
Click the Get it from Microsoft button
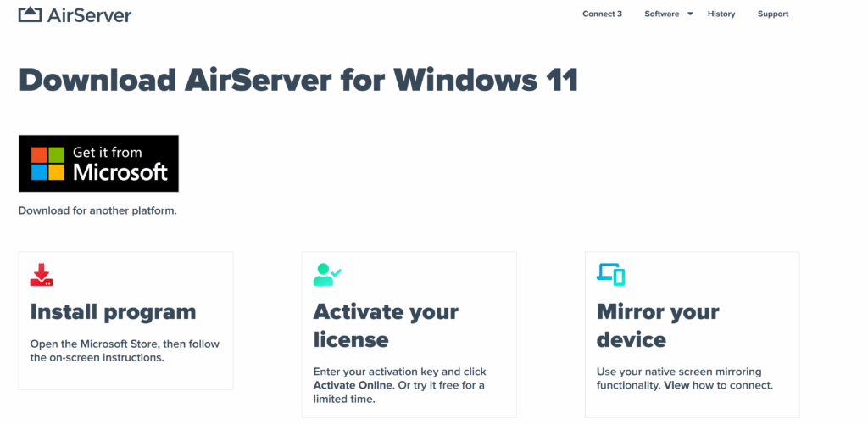point(99,163)
